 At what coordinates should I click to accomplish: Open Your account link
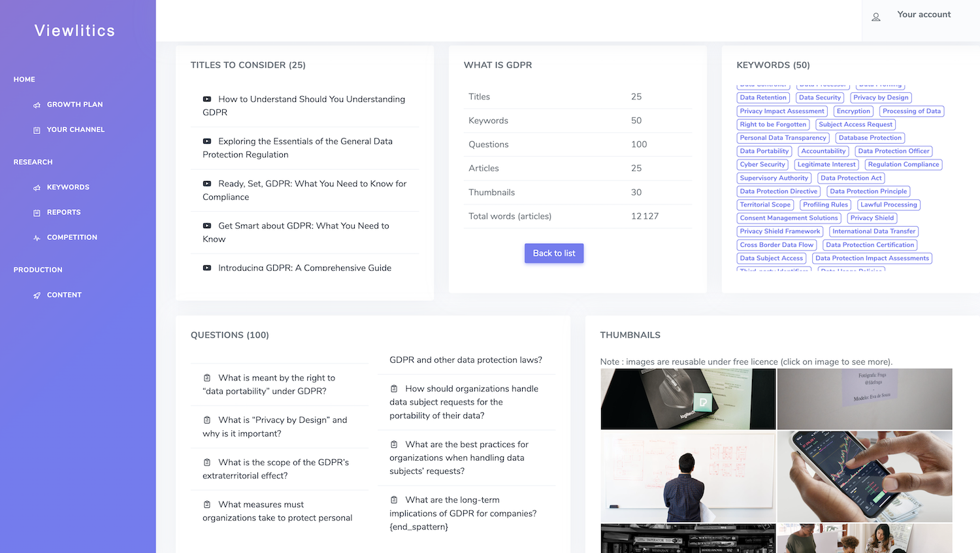pos(924,14)
